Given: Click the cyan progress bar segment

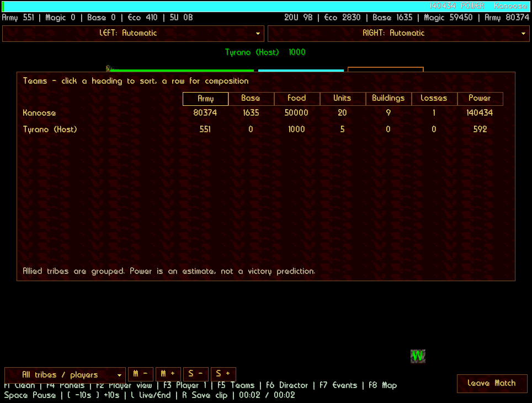Looking at the screenshot, I should 301,71.
